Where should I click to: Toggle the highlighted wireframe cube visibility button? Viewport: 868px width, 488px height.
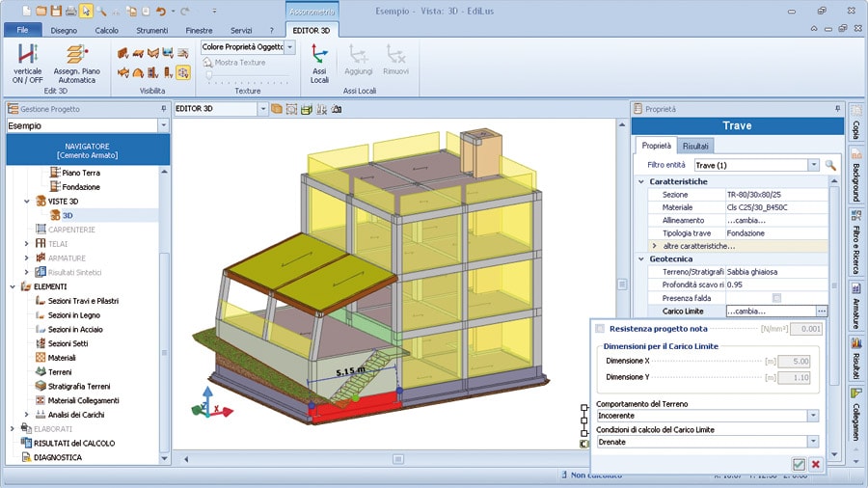182,72
